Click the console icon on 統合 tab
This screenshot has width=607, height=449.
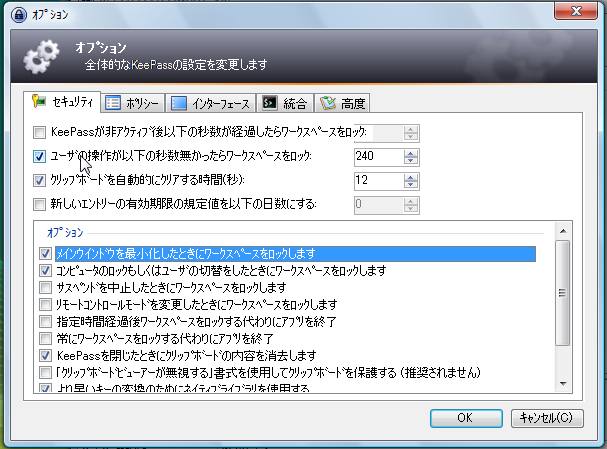pyautogui.click(x=269, y=103)
